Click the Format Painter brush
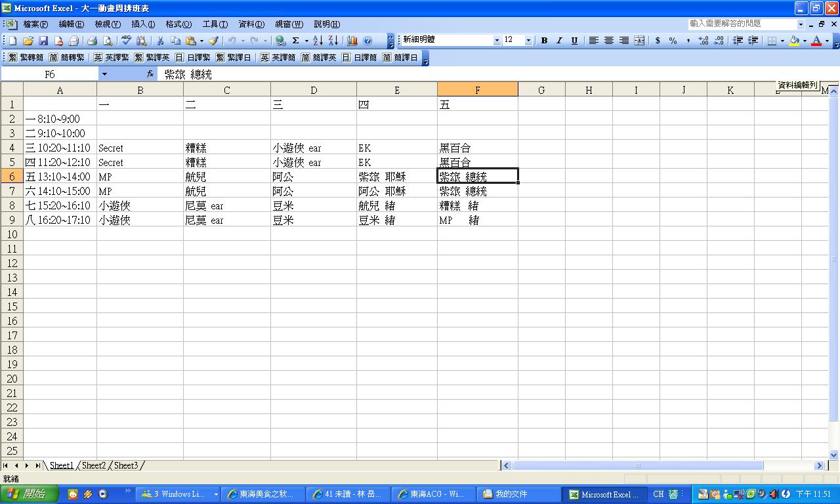840x504 pixels. (x=213, y=41)
